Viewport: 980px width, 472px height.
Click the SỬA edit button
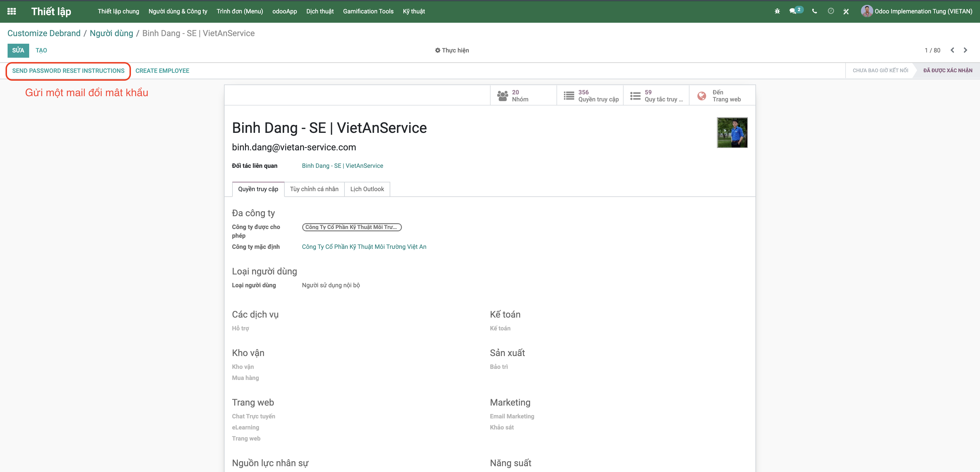pyautogui.click(x=18, y=50)
